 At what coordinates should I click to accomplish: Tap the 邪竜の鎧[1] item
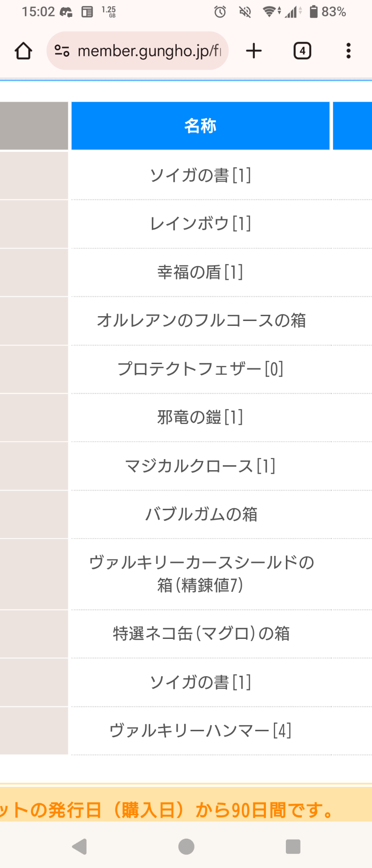point(200,417)
